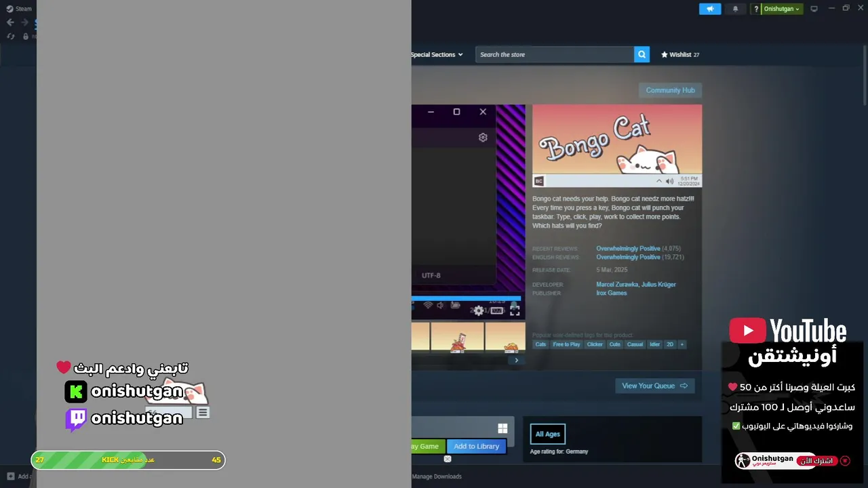The image size is (868, 488).
Task: Open developer Julius Krüger link
Action: pyautogui.click(x=658, y=285)
